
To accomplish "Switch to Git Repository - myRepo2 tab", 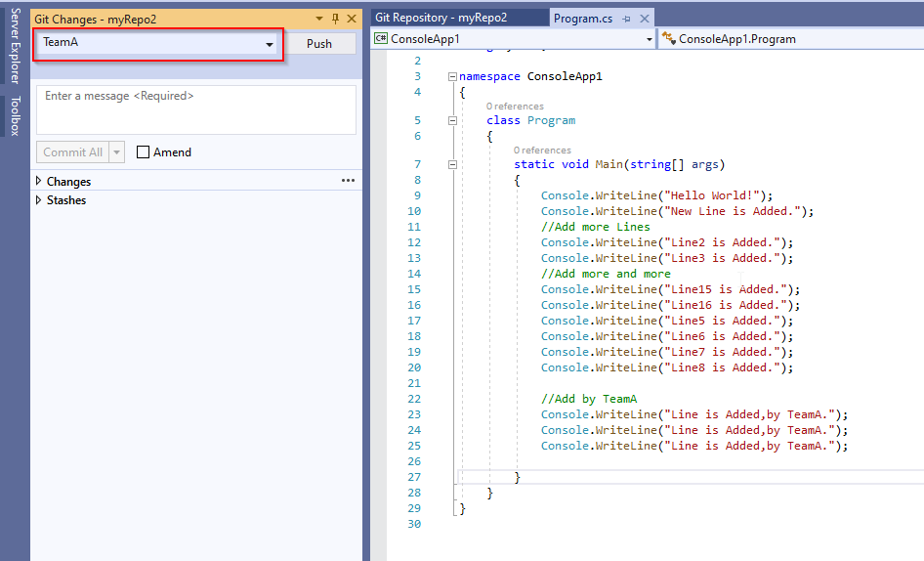I will (x=441, y=18).
